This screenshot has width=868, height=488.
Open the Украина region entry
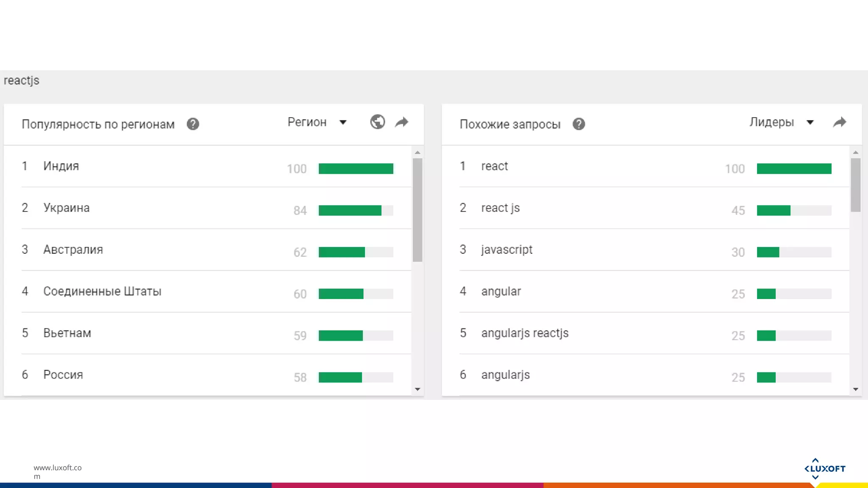coord(67,208)
